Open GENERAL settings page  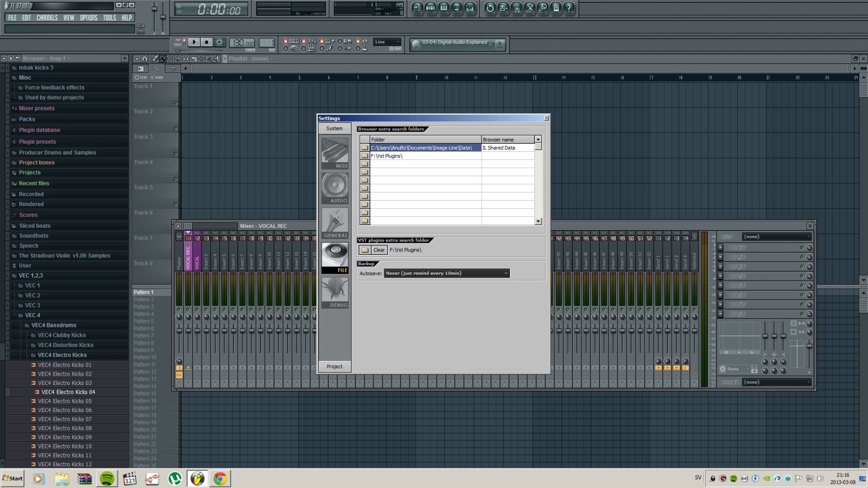tap(335, 223)
